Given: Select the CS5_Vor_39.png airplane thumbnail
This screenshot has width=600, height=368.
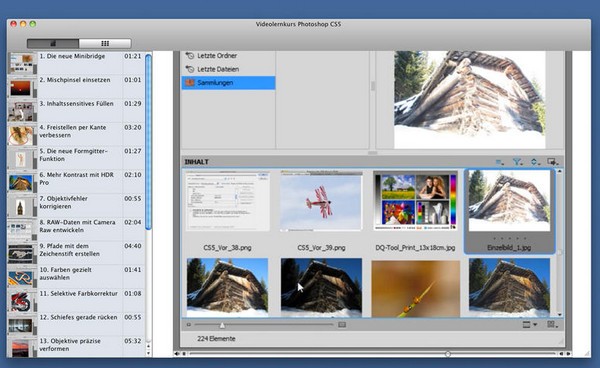Looking at the screenshot, I should (321, 201).
